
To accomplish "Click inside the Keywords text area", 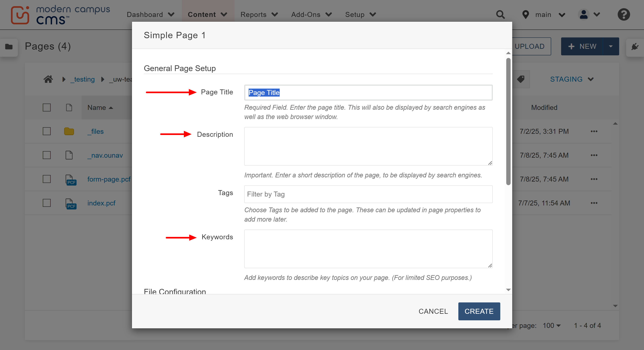I will click(368, 249).
